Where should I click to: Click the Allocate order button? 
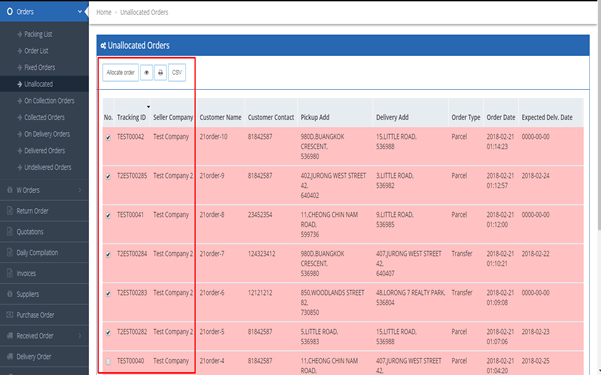120,72
